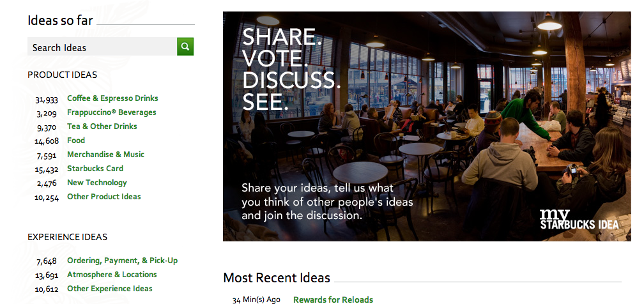
Task: Go to the Food ideas category
Action: pyautogui.click(x=76, y=141)
